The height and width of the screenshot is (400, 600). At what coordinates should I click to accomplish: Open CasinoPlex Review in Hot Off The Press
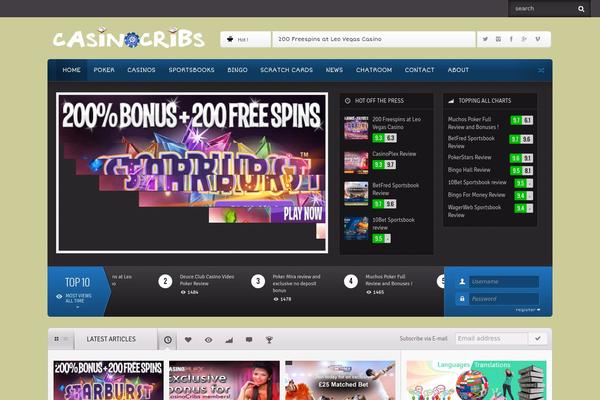(394, 154)
